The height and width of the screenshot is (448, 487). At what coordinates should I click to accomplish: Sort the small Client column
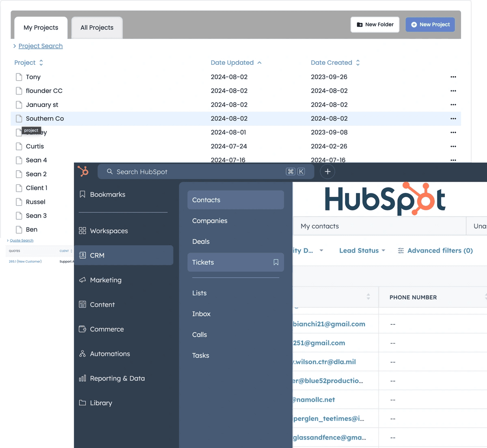pos(66,251)
